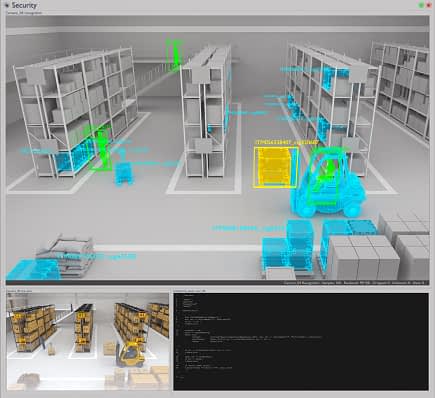Click the Security window icon in title bar
Image resolution: width=435 pixels, height=398 pixels.
pyautogui.click(x=7, y=5)
